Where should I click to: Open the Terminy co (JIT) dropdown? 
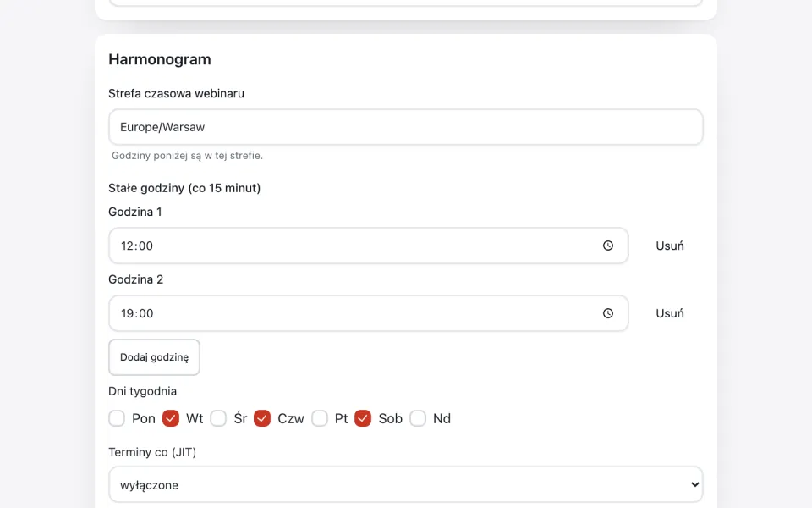405,484
